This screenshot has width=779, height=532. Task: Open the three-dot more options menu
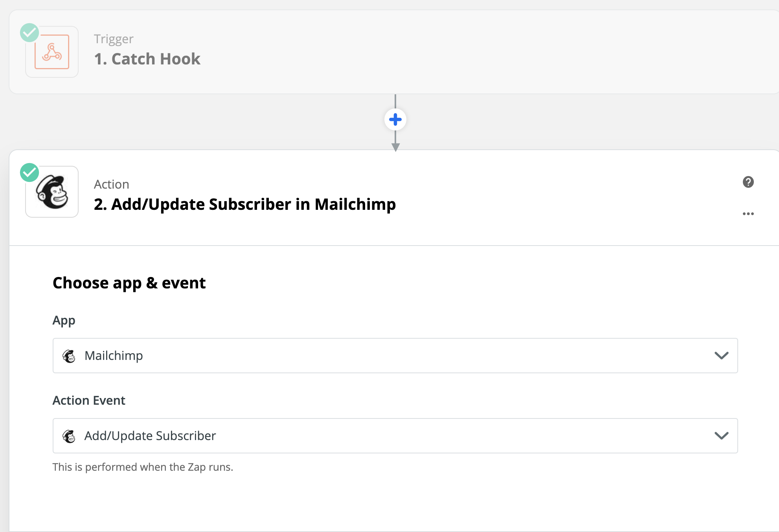click(x=748, y=214)
